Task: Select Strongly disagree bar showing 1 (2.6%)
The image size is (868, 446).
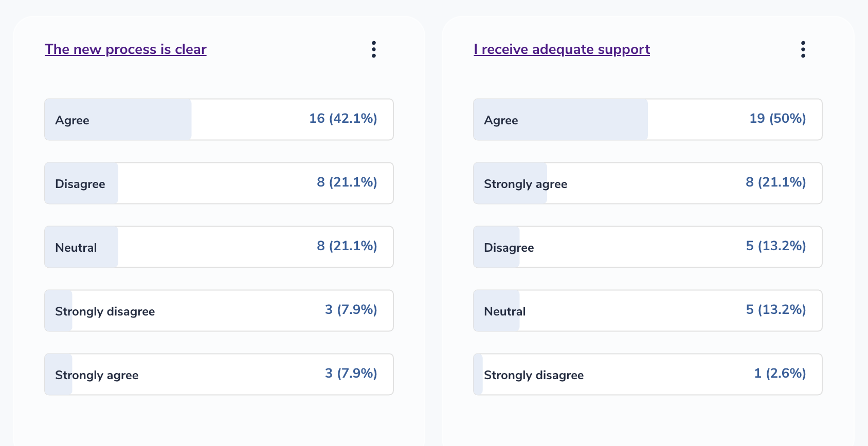Action: pyautogui.click(x=648, y=374)
